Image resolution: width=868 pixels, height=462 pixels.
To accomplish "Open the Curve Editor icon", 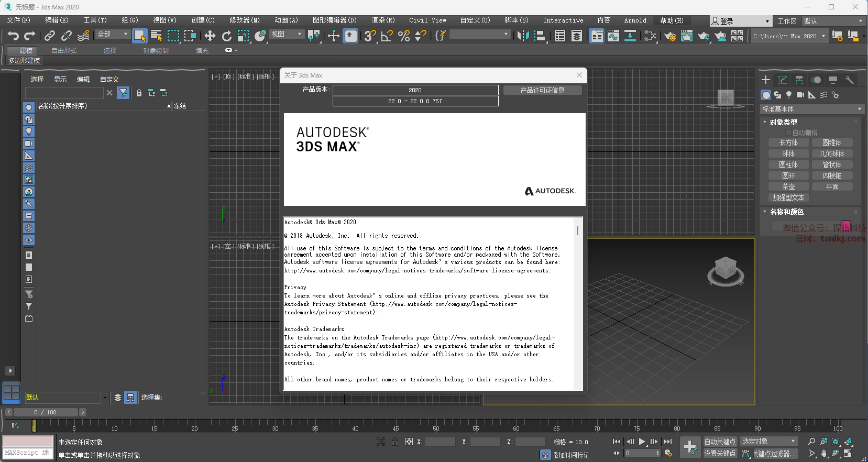I will (x=613, y=36).
